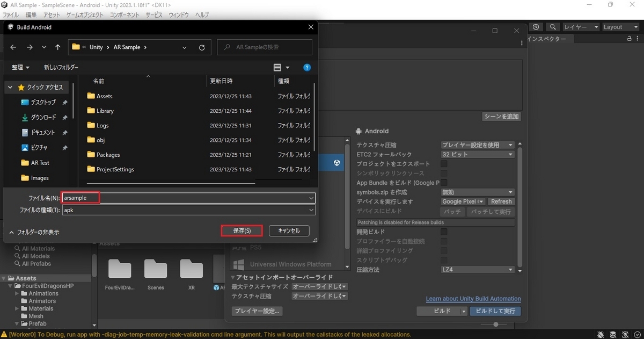Open the Assets folder in the file list
This screenshot has height=339, width=644.
pos(105,96)
